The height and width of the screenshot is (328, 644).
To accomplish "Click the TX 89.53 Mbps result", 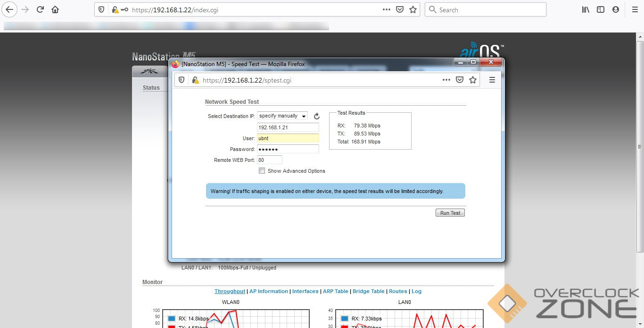I will (359, 134).
